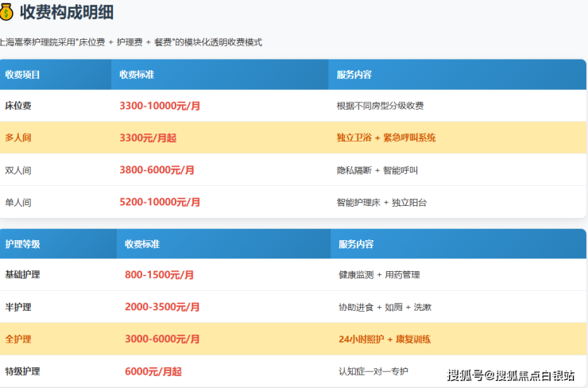Click 独立卫浴 + 紧急呼叫系统 service text
This screenshot has height=388, width=588.
click(x=386, y=138)
